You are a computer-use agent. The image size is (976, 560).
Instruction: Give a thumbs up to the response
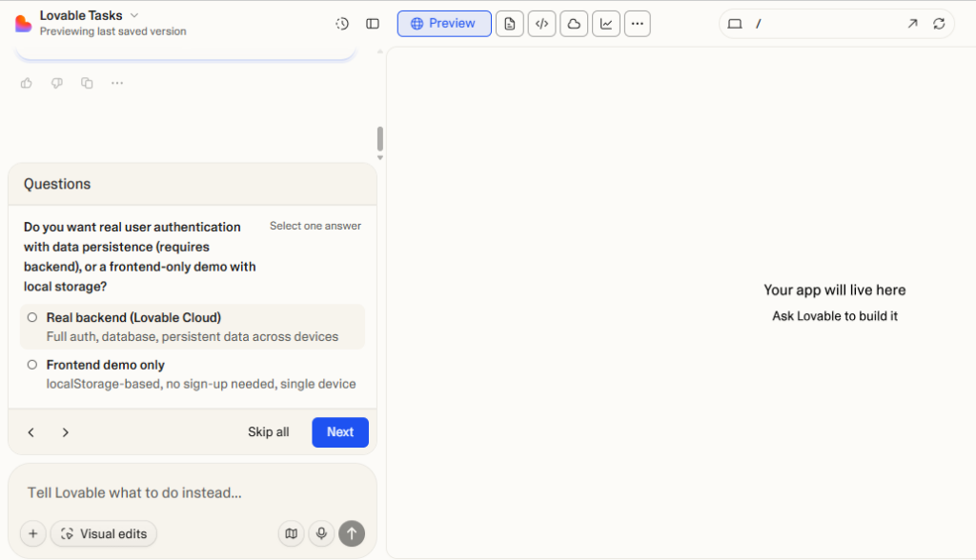click(x=26, y=83)
